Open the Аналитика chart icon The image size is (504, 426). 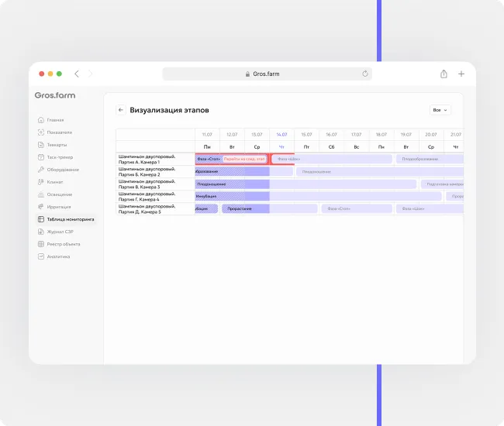(40, 256)
